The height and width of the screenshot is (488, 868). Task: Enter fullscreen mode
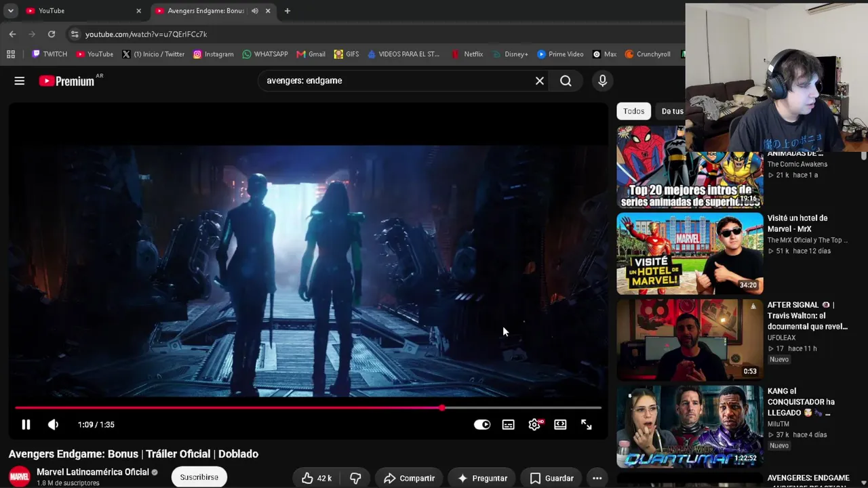click(x=587, y=425)
